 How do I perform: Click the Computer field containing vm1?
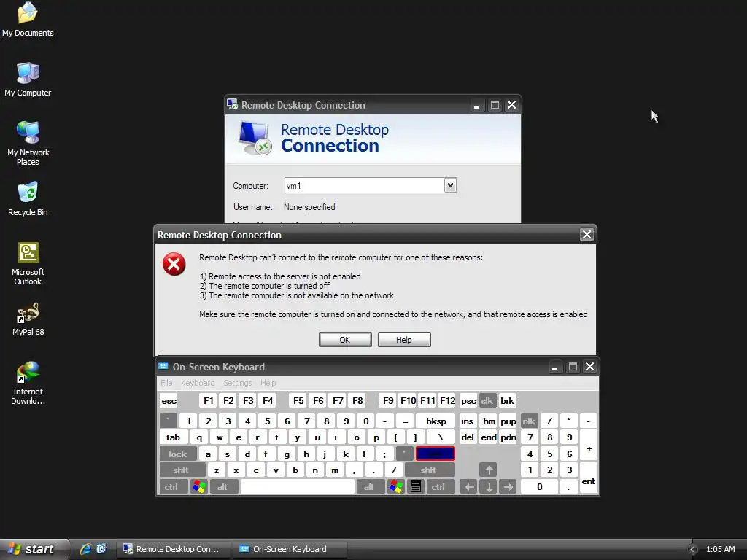[365, 185]
